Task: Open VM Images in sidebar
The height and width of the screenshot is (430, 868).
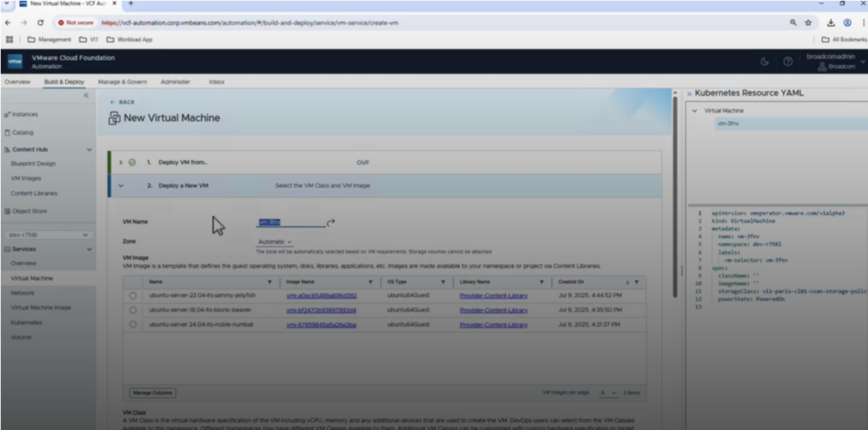Action: (x=26, y=178)
